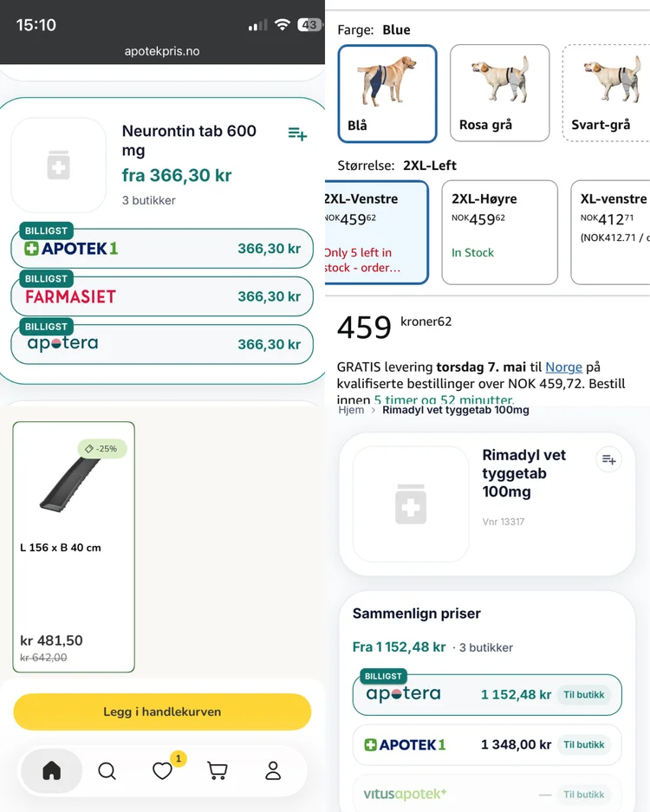This screenshot has width=650, height=812.
Task: Open search from the bottom navigation
Action: pos(107,770)
